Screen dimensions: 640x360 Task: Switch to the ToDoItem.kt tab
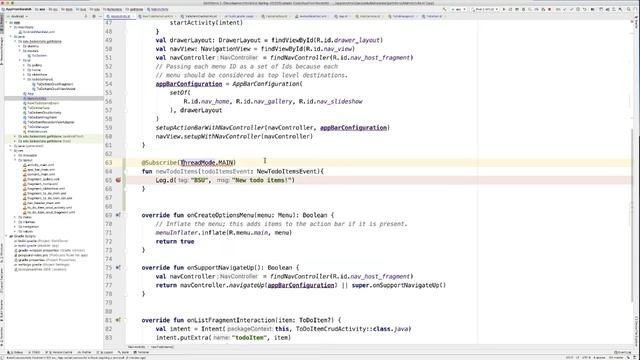[x=433, y=16]
